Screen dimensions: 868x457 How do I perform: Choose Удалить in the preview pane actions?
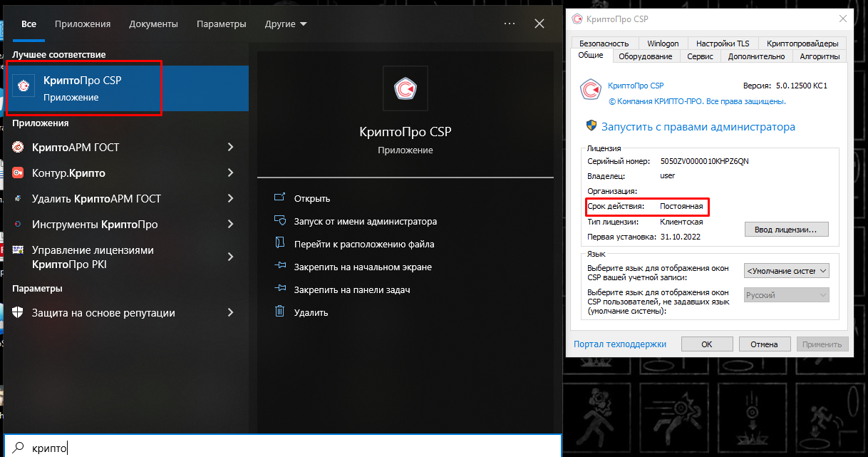pos(311,312)
